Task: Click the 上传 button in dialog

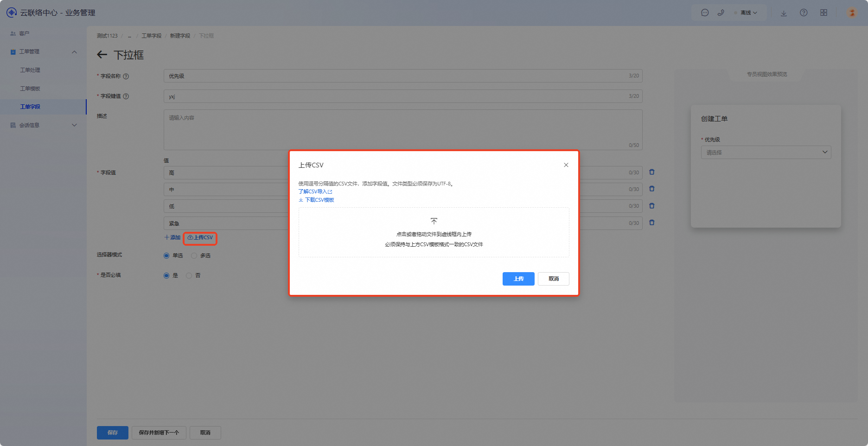Action: coord(518,279)
